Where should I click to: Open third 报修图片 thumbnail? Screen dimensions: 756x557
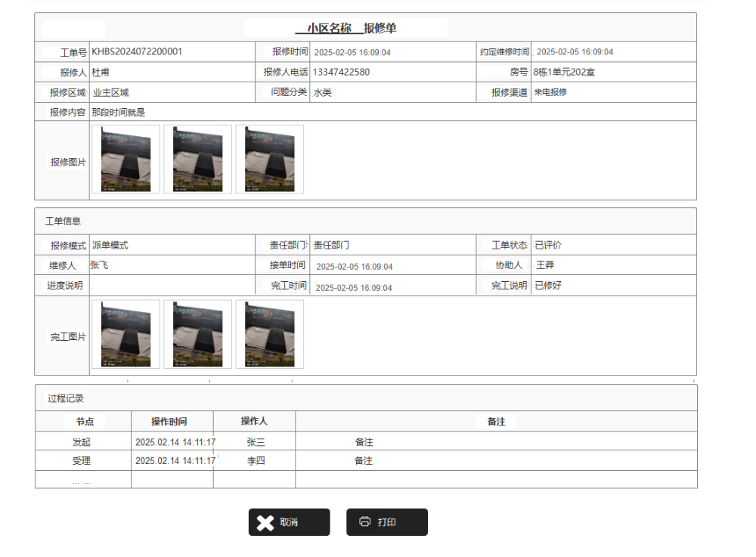tap(269, 159)
